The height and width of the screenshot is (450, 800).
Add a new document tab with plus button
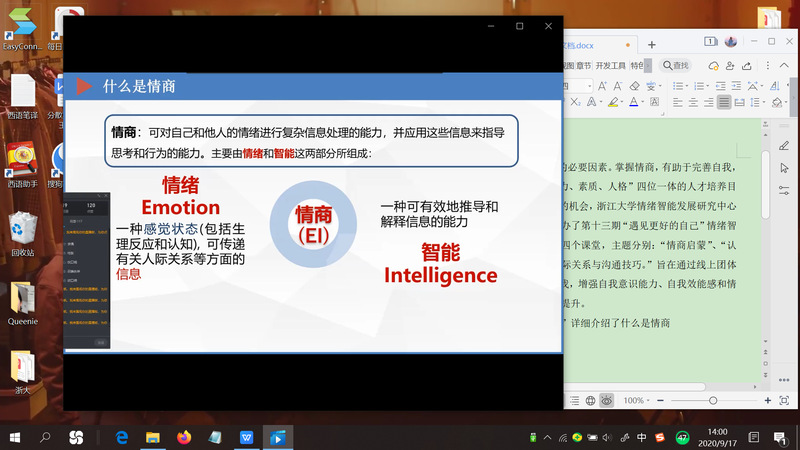(x=652, y=44)
